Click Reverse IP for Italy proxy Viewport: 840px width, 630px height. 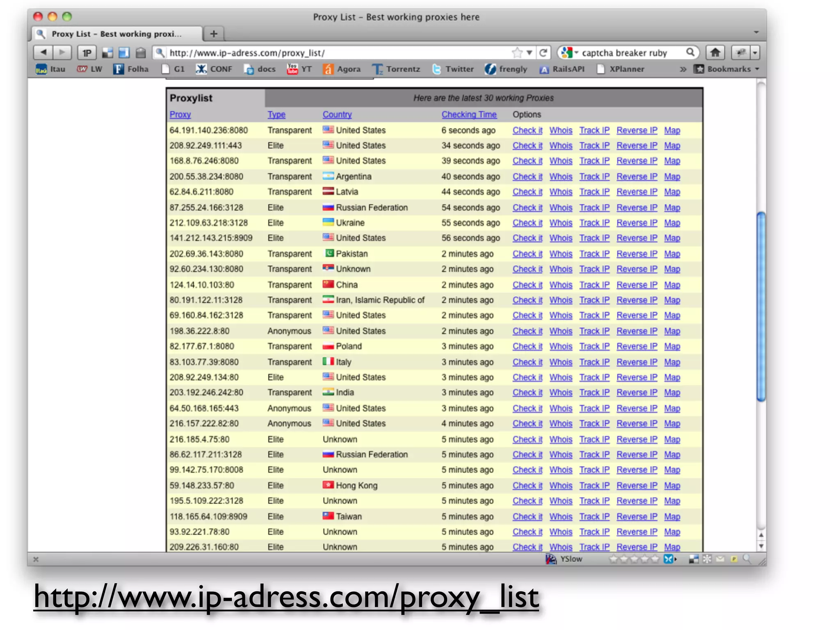637,362
